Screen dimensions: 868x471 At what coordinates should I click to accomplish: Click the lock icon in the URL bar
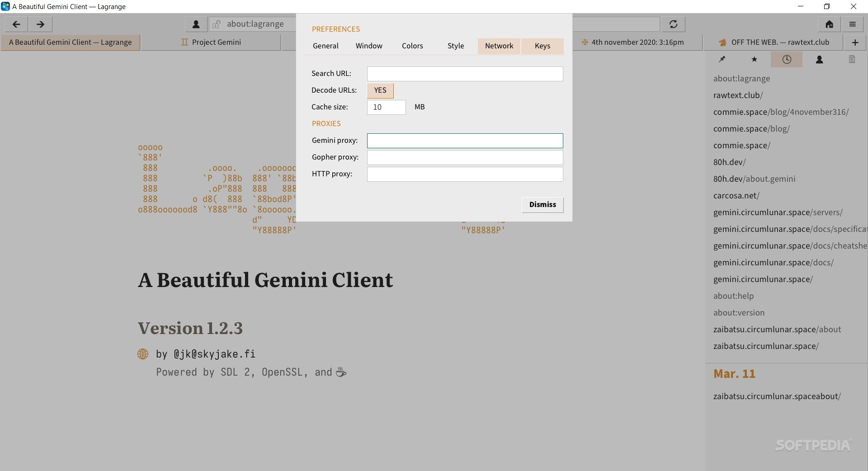point(217,24)
